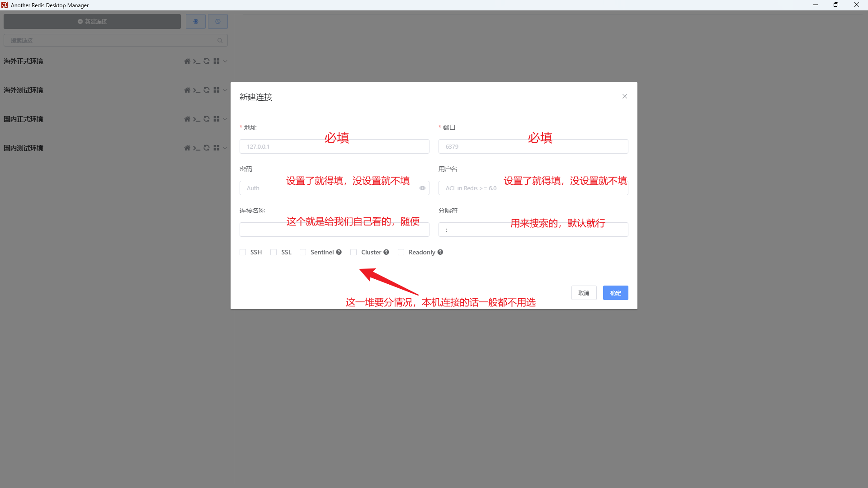Click the 新建连接 button in sidebar
Image resolution: width=868 pixels, height=488 pixels.
(x=92, y=21)
